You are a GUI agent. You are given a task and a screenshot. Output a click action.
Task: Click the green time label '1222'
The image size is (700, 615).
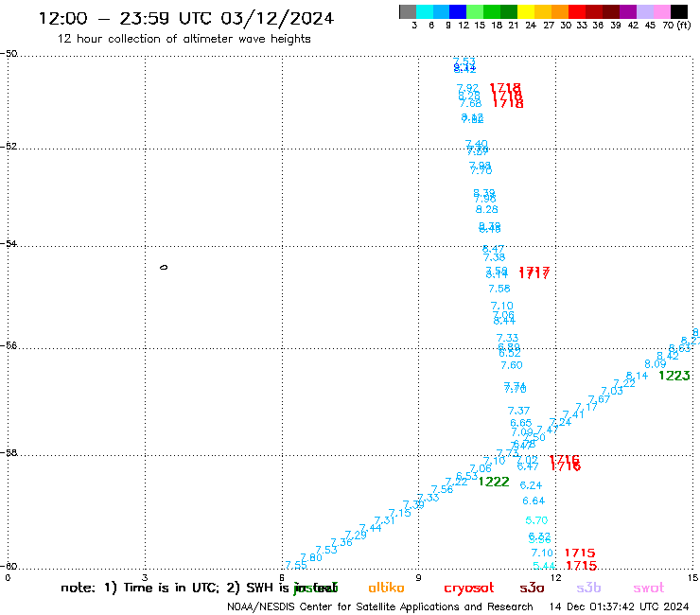tap(494, 482)
